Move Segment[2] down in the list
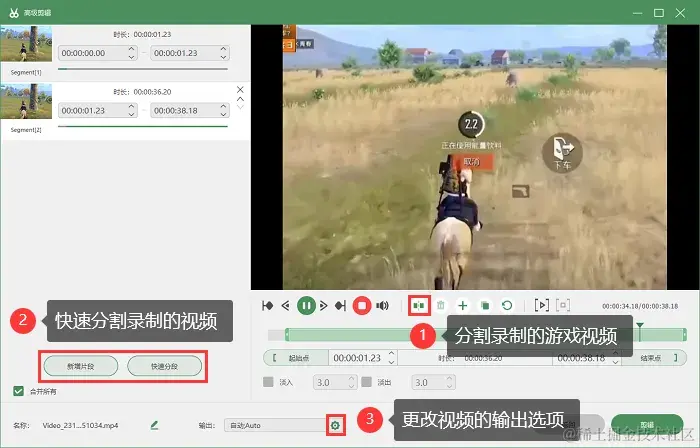The height and width of the screenshot is (448, 700). click(240, 107)
